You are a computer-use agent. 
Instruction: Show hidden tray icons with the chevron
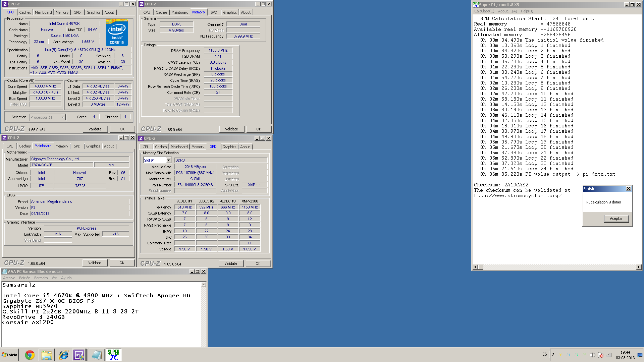pos(553,355)
